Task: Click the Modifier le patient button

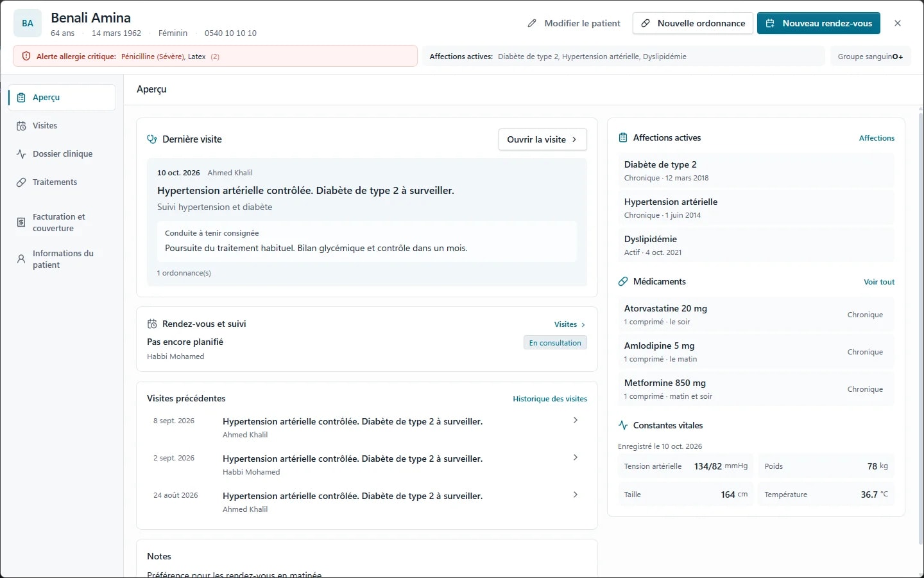Action: pyautogui.click(x=574, y=23)
